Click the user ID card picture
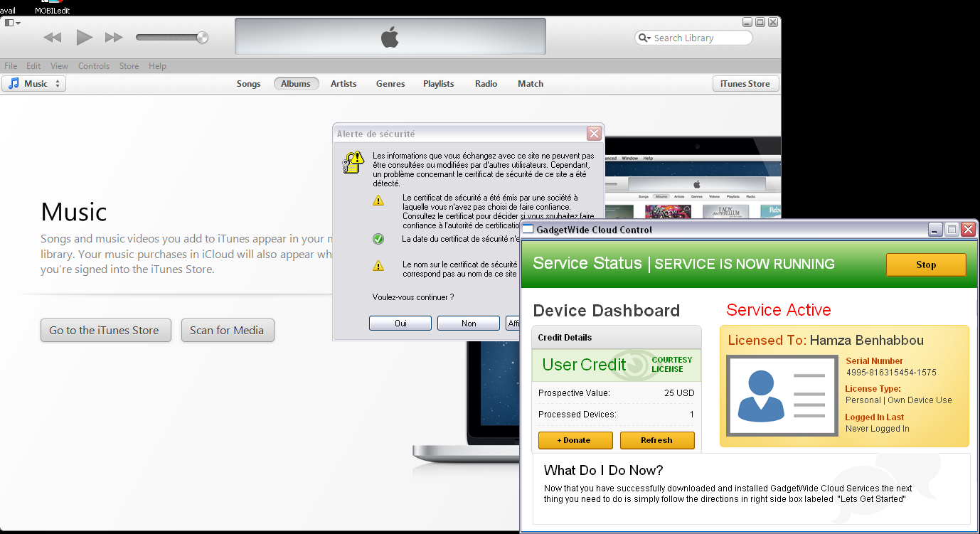Viewport: 980px width, 534px height. [x=782, y=396]
